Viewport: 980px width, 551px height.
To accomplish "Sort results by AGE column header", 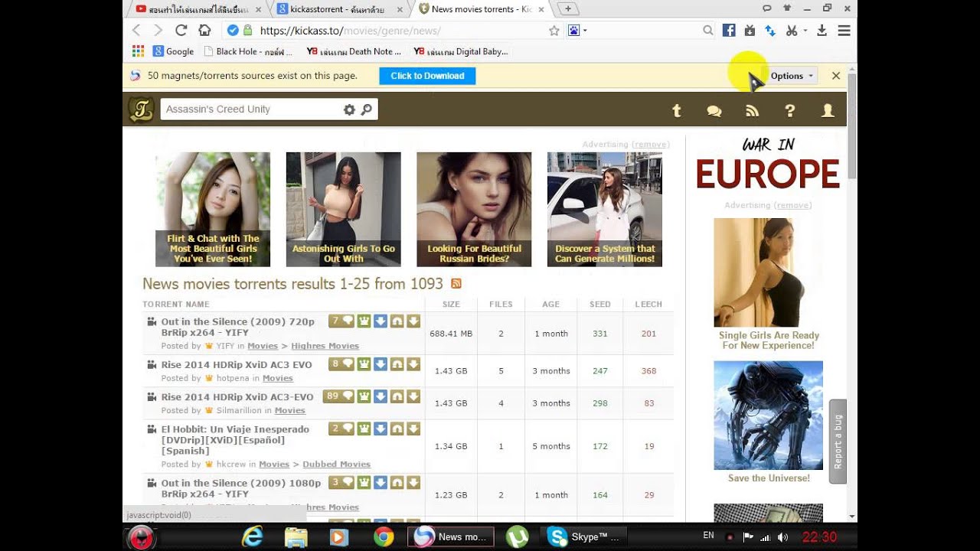I will 551,304.
